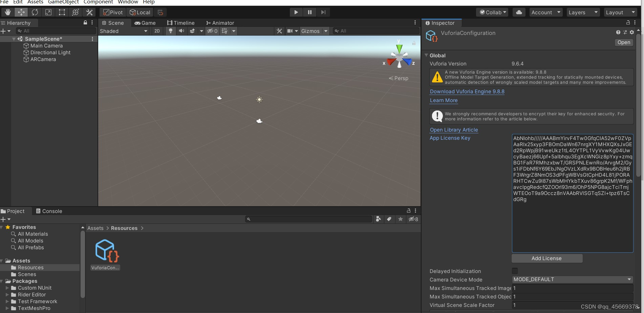Toggle scene lighting in the Scene view

[x=170, y=31]
